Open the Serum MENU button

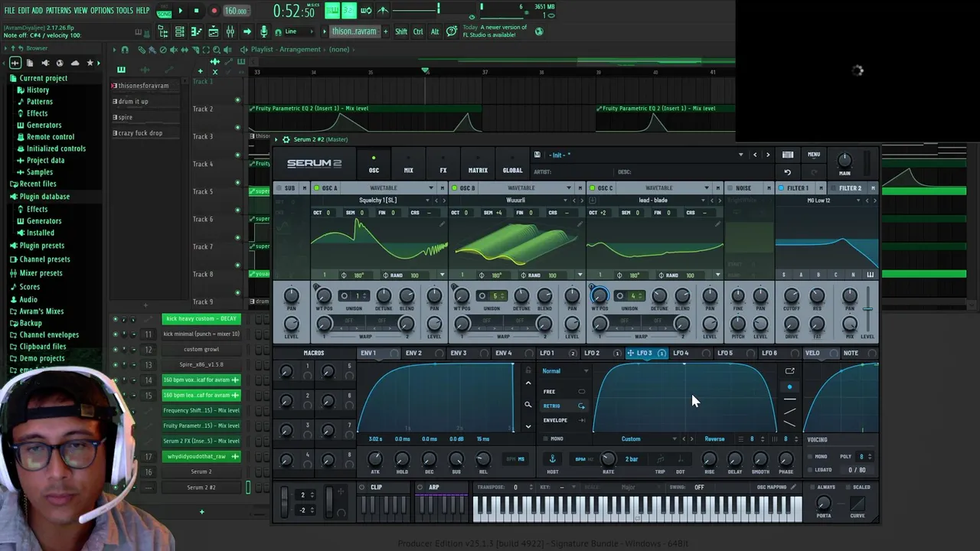814,155
